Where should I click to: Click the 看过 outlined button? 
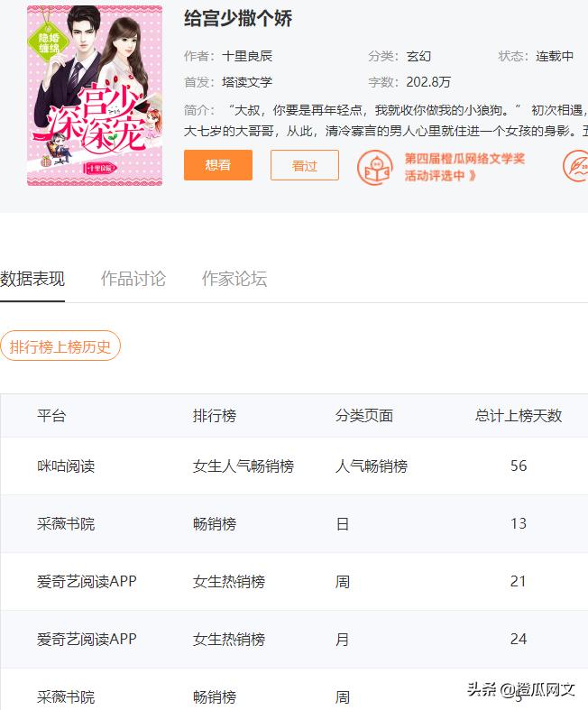click(x=305, y=165)
